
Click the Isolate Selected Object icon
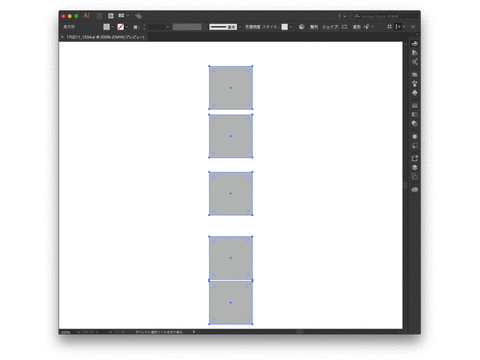[x=366, y=27]
